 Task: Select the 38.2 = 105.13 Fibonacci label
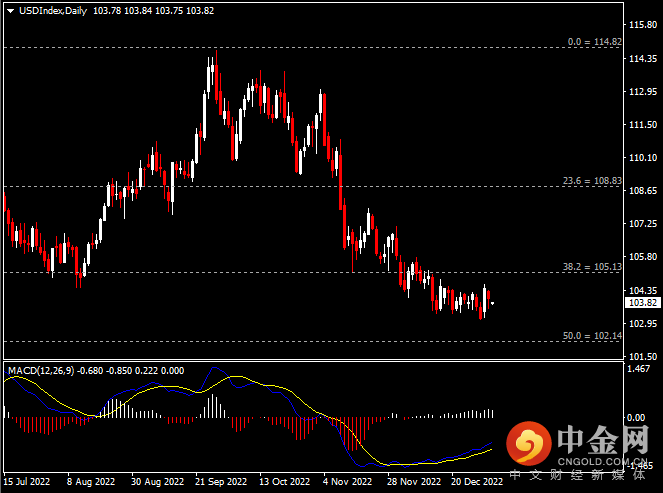click(x=591, y=267)
